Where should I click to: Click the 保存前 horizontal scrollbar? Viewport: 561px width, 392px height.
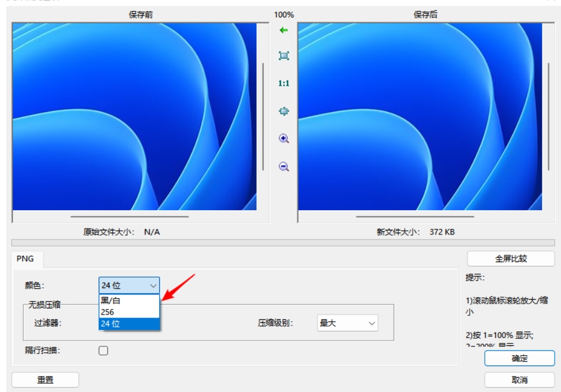(129, 216)
